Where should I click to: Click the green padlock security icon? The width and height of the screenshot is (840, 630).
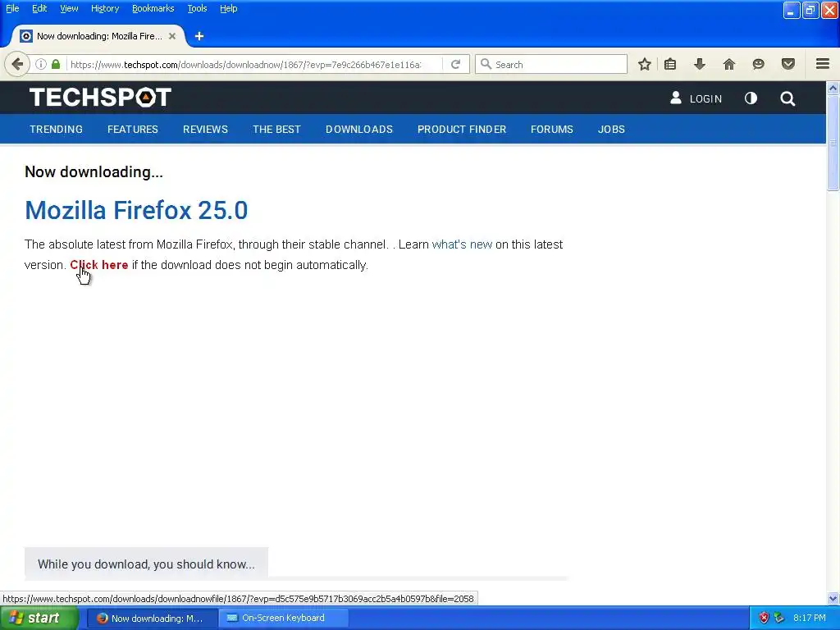(56, 64)
